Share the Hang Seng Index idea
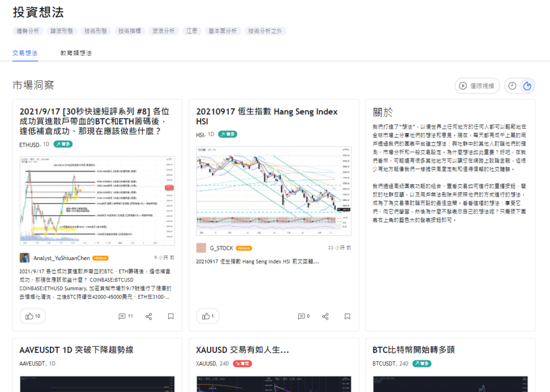Viewport: 550px width, 392px height. click(325, 316)
